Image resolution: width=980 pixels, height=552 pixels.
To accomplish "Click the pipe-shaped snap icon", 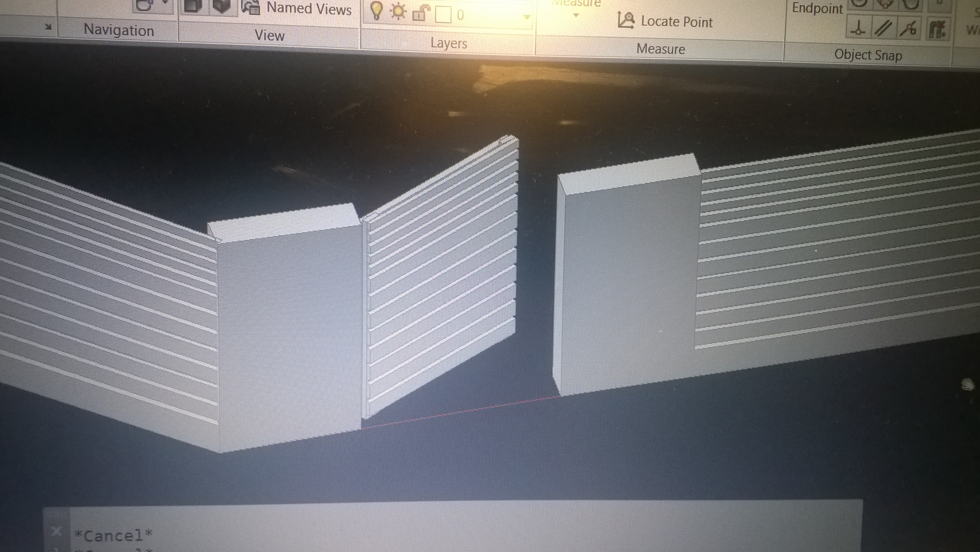I will click(x=937, y=30).
